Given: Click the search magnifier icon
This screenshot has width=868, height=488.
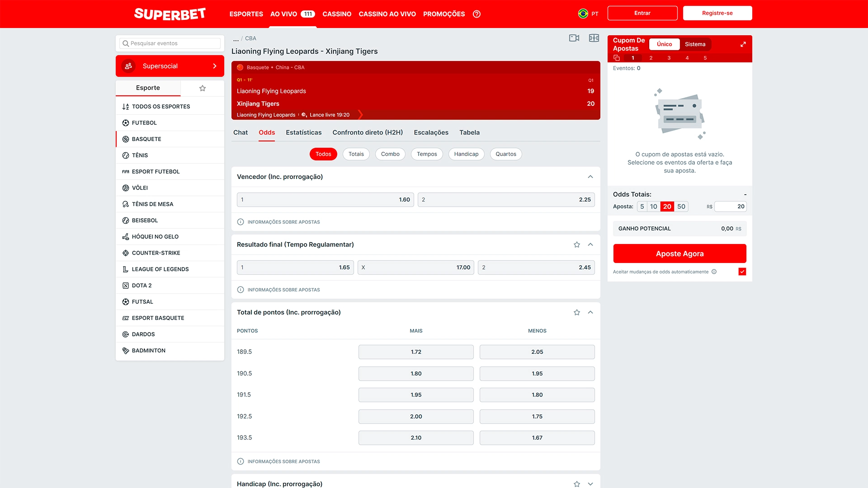Looking at the screenshot, I should coord(126,43).
